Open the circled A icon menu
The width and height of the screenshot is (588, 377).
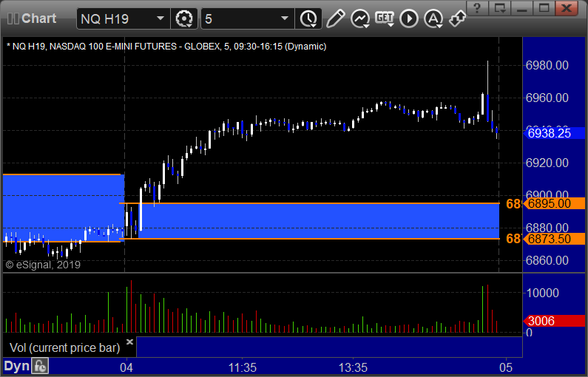click(433, 18)
